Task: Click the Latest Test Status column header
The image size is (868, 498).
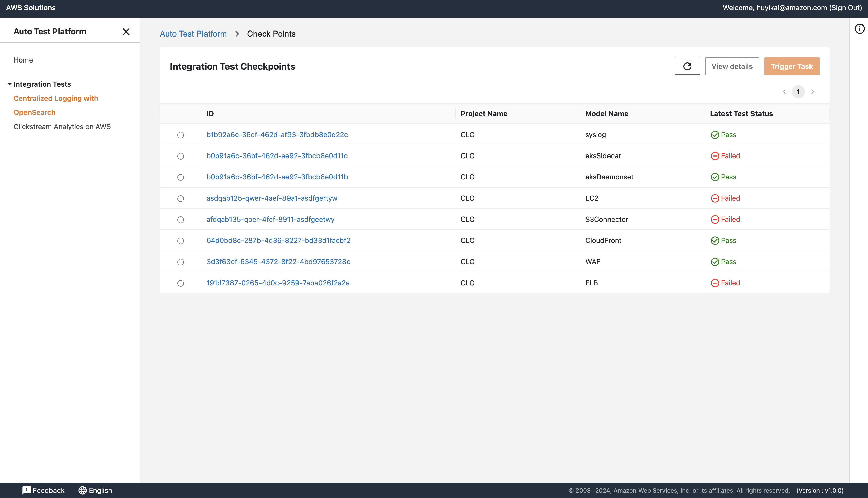Action: (x=741, y=114)
